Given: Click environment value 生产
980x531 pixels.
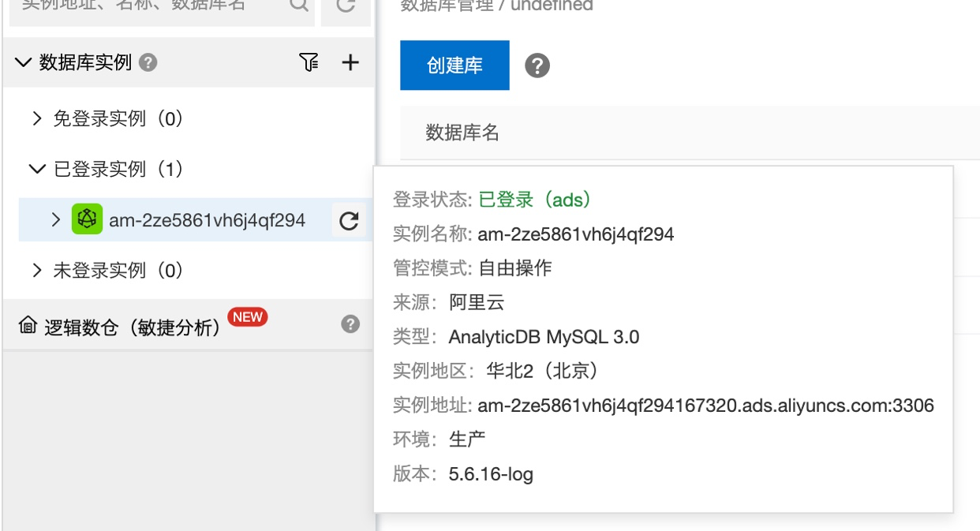Looking at the screenshot, I should tap(467, 439).
